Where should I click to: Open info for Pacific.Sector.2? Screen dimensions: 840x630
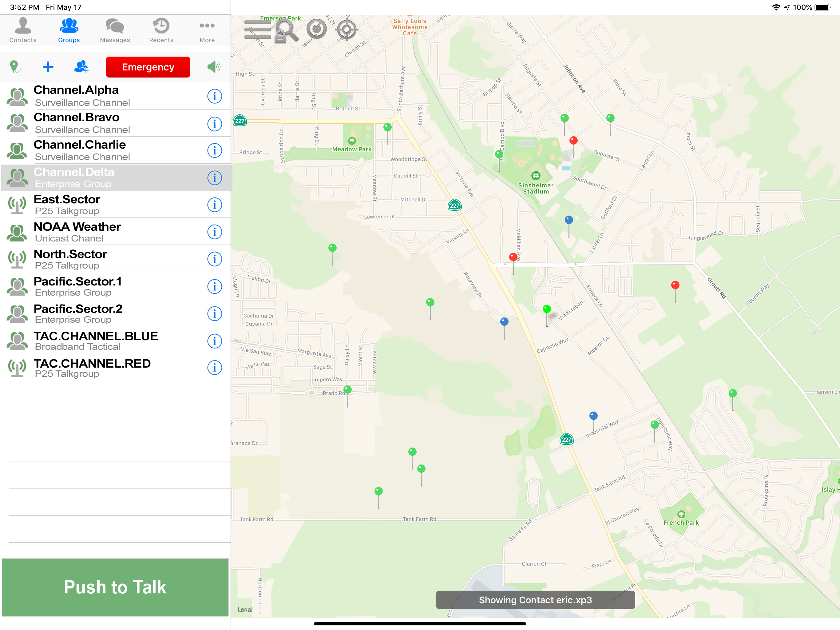tap(215, 313)
